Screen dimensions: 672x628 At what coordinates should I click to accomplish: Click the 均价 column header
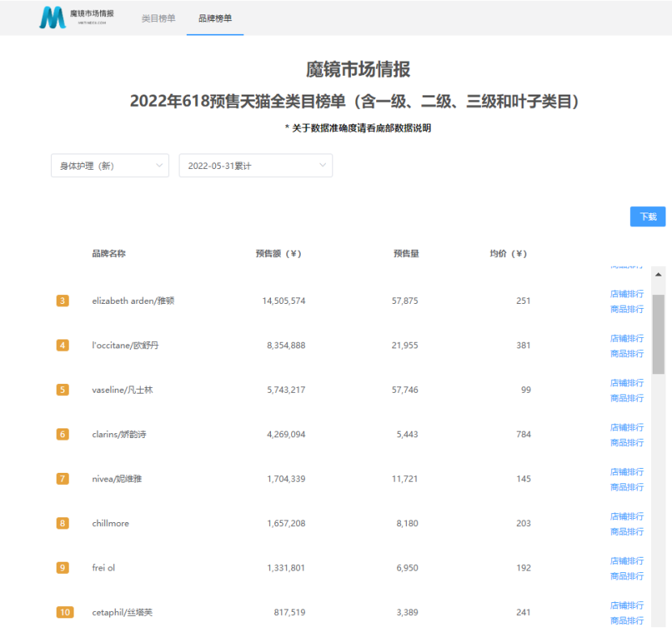click(x=509, y=253)
